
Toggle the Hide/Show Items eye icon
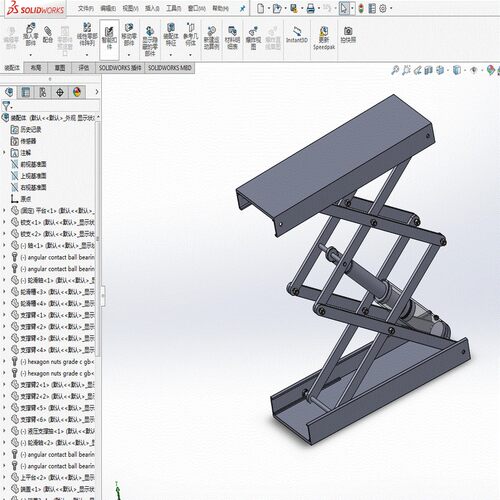pos(474,70)
